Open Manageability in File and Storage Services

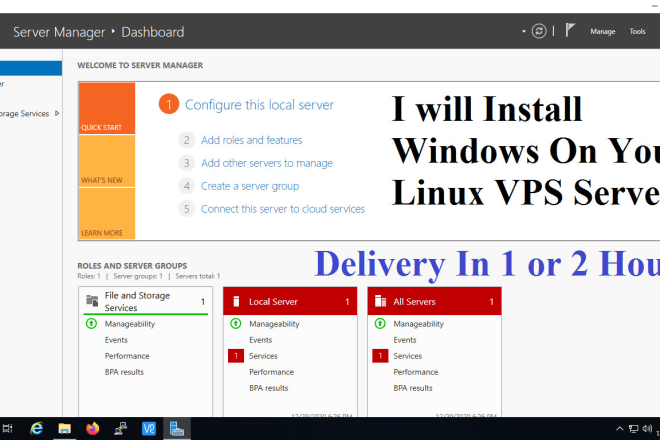[x=130, y=324]
